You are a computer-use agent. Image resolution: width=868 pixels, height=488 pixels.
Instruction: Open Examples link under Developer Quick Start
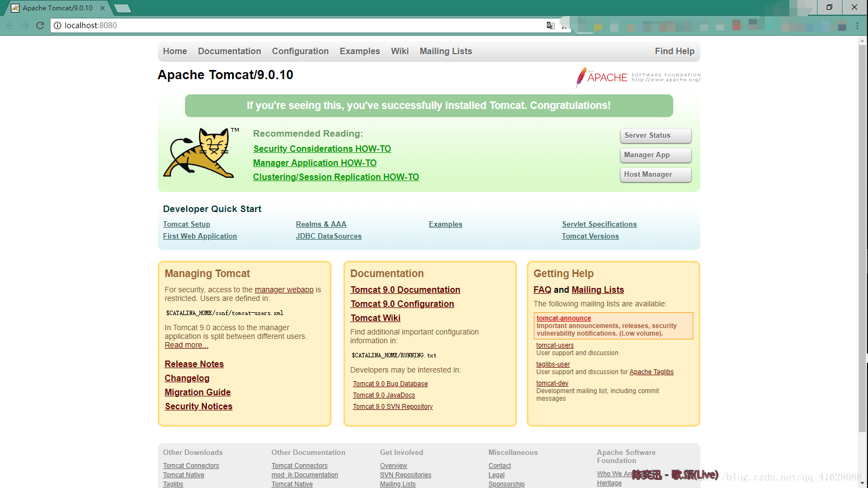[445, 224]
